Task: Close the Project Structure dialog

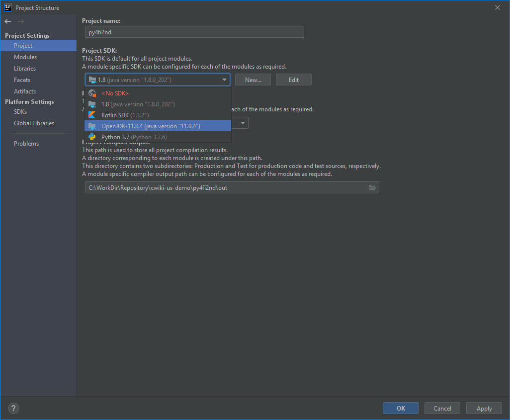Action: pos(497,7)
